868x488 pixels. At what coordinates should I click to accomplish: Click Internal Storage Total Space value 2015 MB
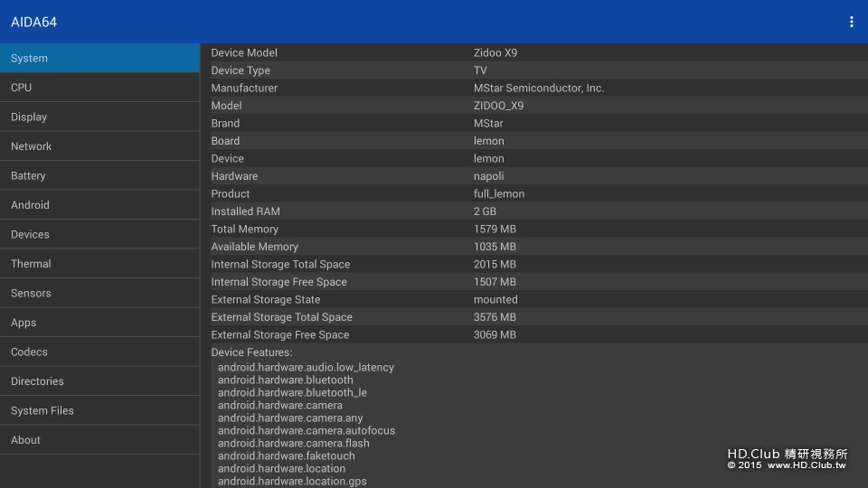tap(495, 265)
